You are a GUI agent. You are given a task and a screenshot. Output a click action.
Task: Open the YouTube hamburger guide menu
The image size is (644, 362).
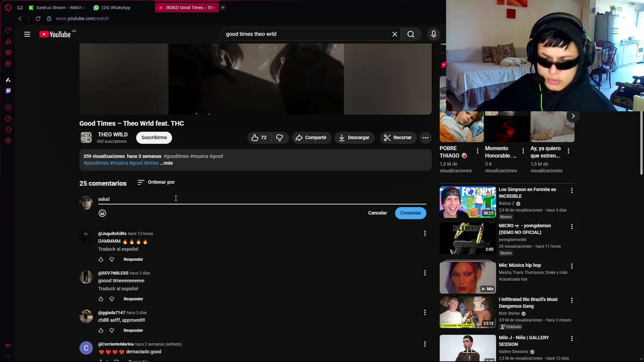[27, 34]
